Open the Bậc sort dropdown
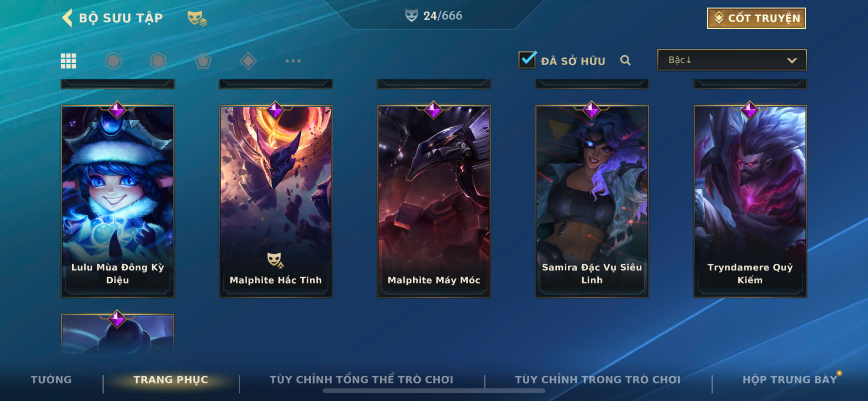Viewport: 868px width, 401px height. tap(732, 60)
